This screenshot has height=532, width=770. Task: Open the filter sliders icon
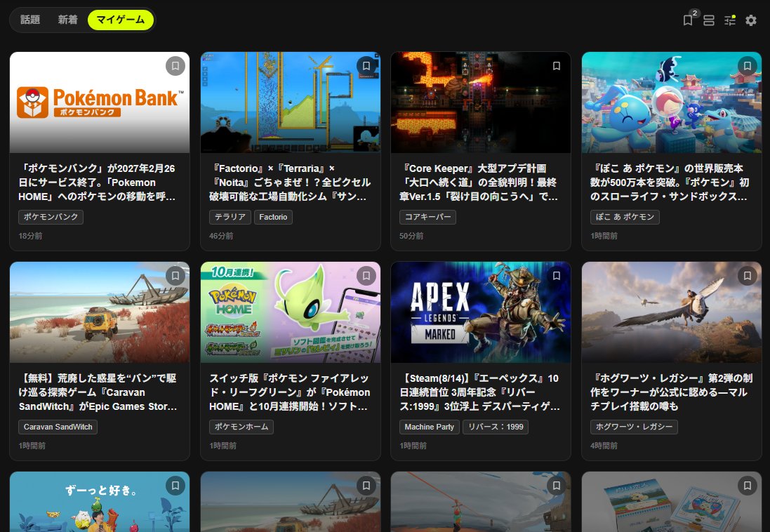pyautogui.click(x=730, y=20)
